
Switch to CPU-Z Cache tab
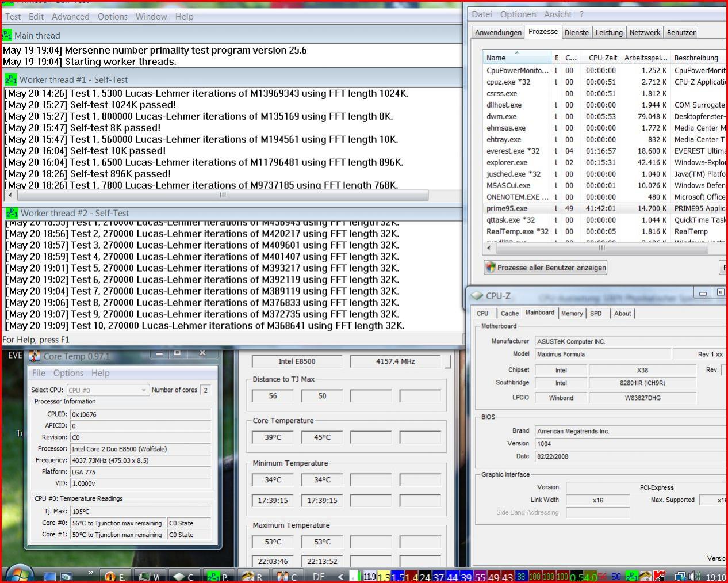pyautogui.click(x=509, y=314)
